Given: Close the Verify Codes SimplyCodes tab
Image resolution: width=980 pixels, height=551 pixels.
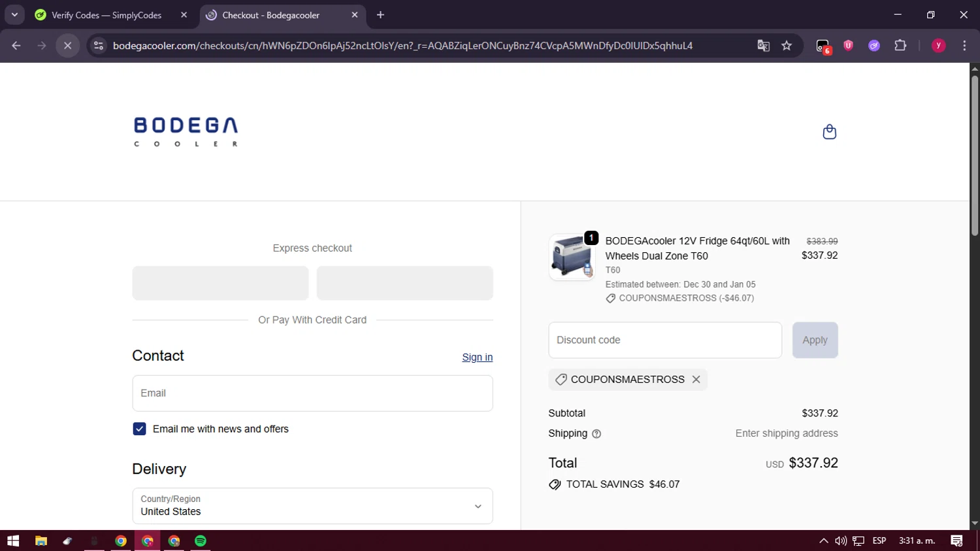Looking at the screenshot, I should pos(184,15).
